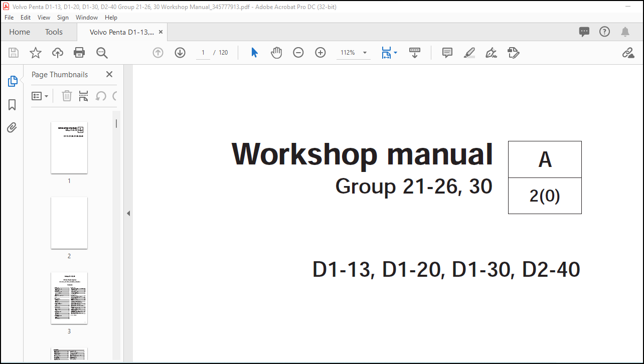The height and width of the screenshot is (364, 644).
Task: Zoom in with the plus circle
Action: click(320, 53)
